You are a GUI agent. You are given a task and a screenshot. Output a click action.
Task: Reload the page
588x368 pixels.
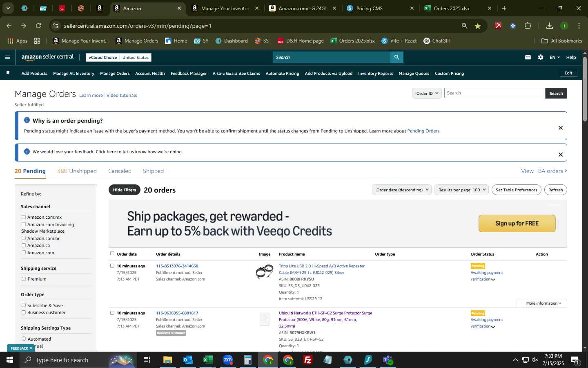(38, 26)
